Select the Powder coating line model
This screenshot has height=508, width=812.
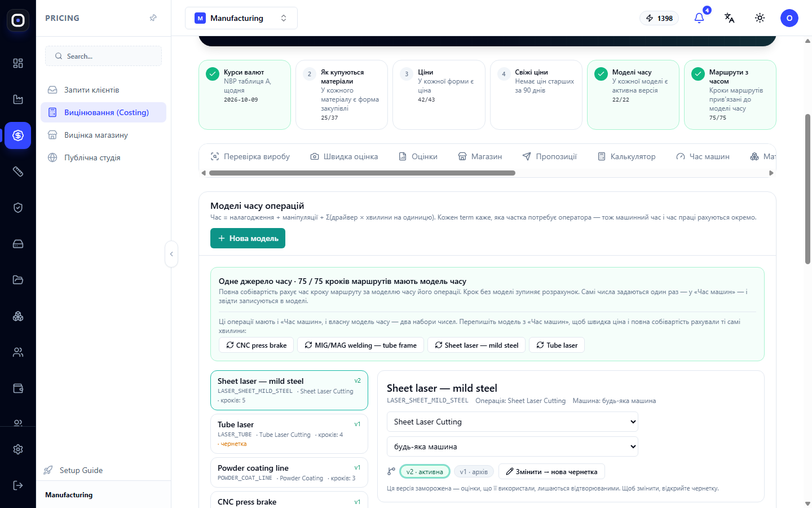coord(289,473)
